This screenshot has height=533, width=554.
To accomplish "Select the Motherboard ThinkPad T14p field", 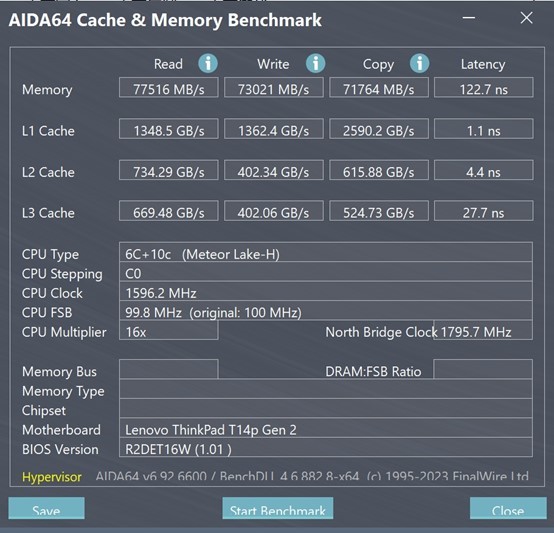I will point(326,428).
